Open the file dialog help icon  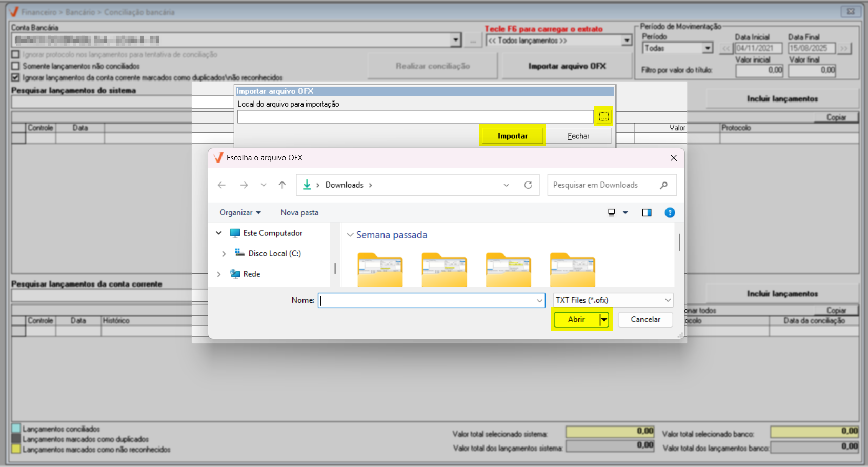click(669, 213)
